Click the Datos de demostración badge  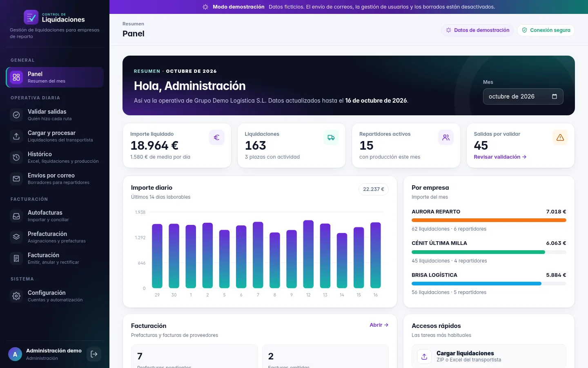coord(477,30)
